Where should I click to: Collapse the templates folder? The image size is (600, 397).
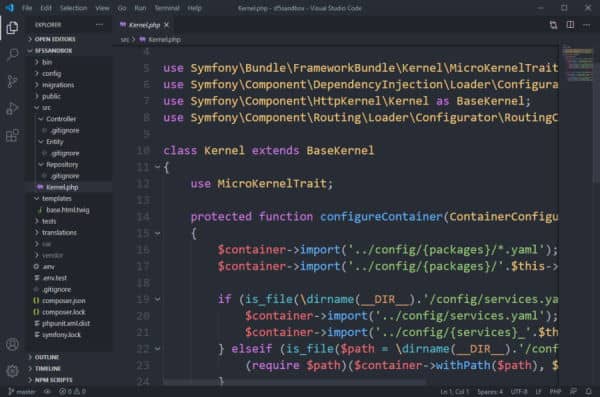tap(69, 199)
